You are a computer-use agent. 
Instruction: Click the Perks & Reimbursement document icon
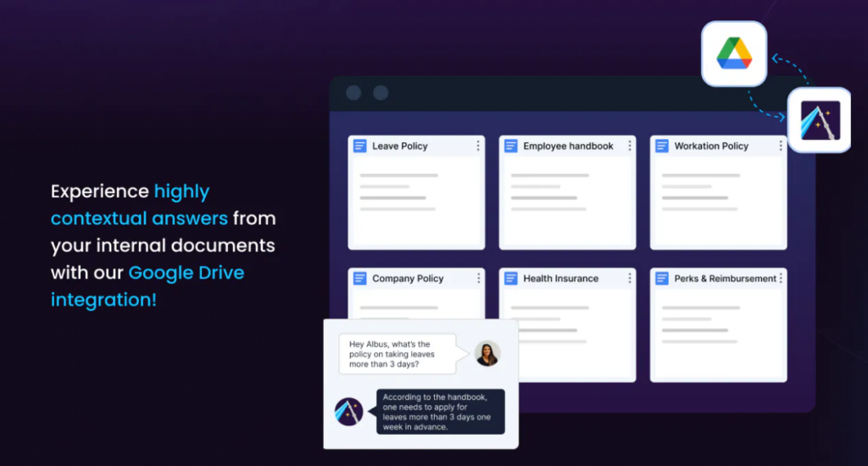click(662, 278)
